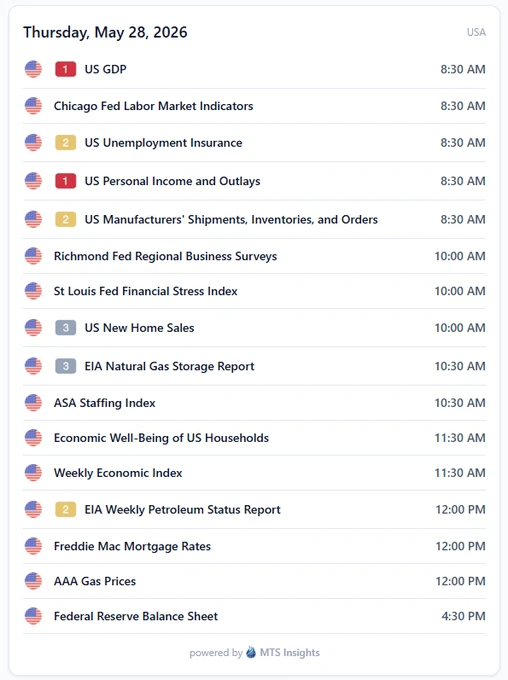The width and height of the screenshot is (508, 680).
Task: Click the 12:00 PM time for Freddie Mac Mortgage Rates
Action: [x=460, y=546]
